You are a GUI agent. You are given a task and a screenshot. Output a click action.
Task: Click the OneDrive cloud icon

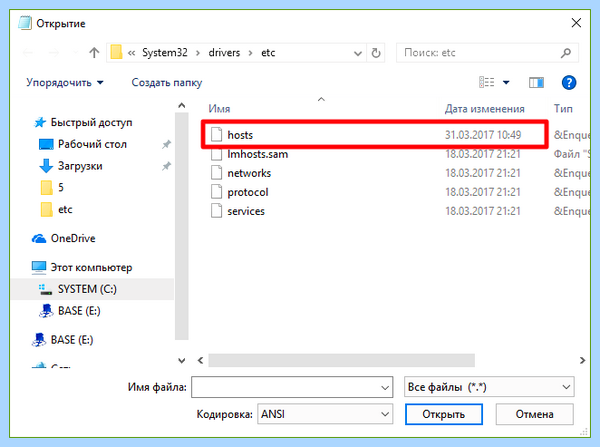39,238
